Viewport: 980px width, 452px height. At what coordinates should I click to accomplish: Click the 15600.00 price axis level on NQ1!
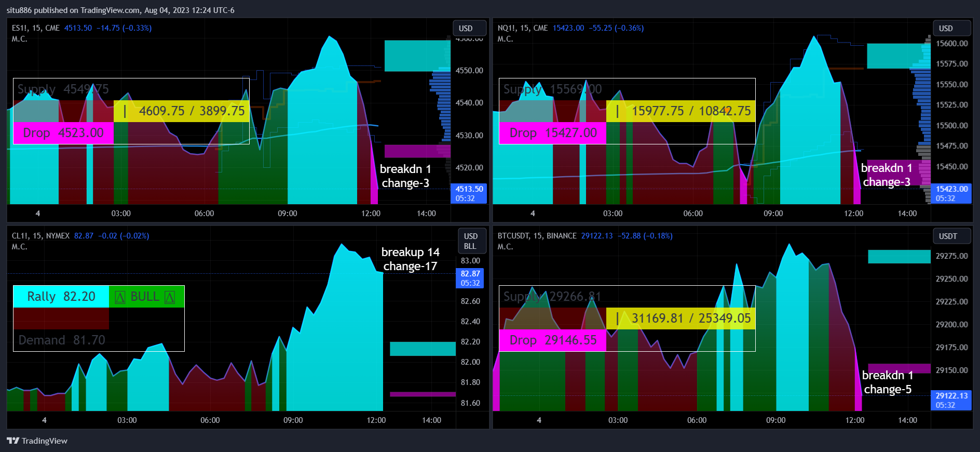pos(951,44)
